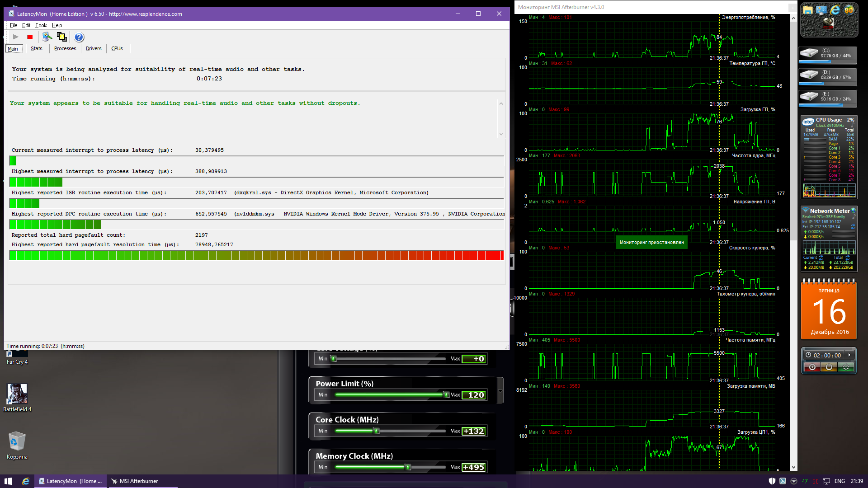Click the Memory Clock slider handle

pyautogui.click(x=408, y=467)
